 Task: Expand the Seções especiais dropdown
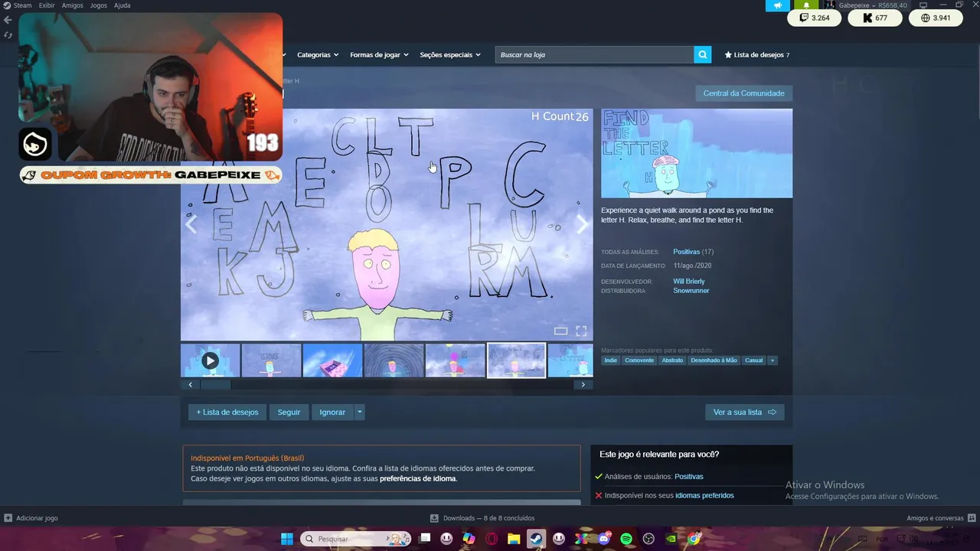[450, 55]
